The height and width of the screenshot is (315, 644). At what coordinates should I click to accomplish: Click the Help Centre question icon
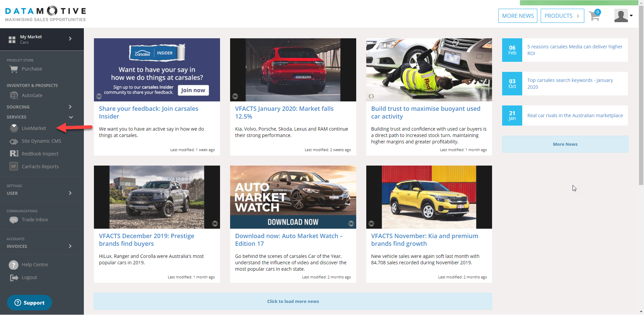[x=13, y=265]
